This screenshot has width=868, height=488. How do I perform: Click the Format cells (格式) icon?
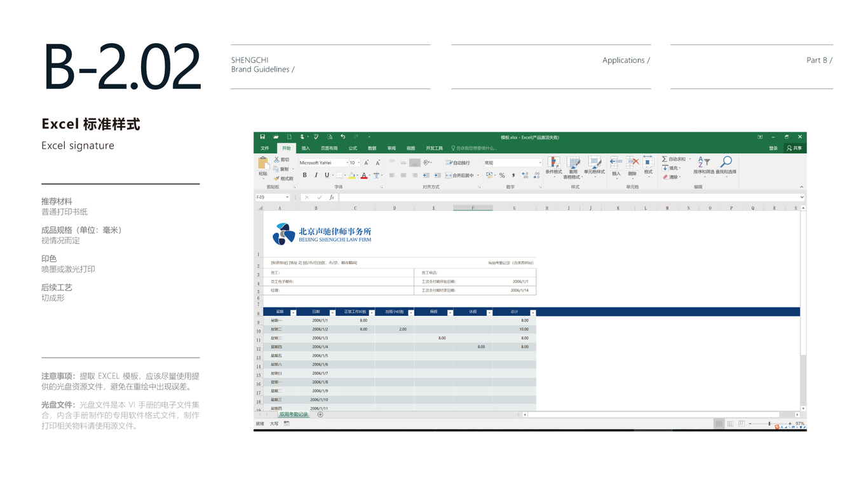(648, 161)
